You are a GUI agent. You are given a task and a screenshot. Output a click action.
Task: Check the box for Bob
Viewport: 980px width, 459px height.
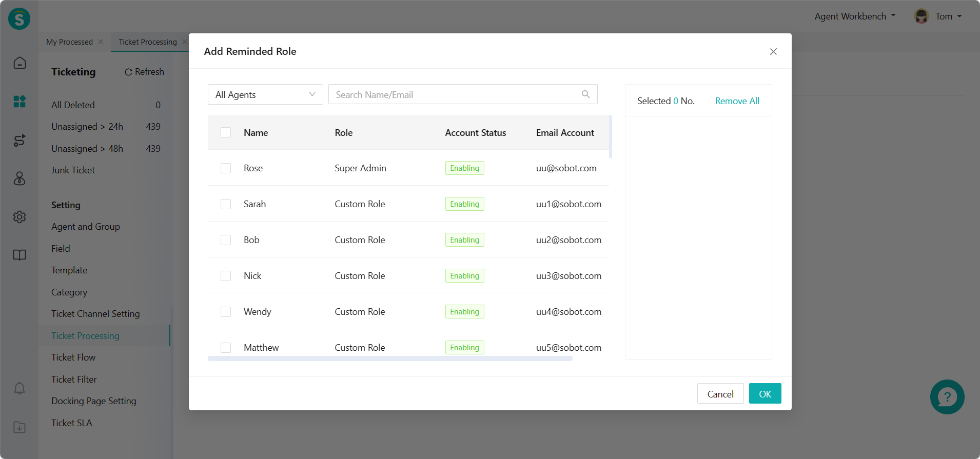tap(226, 240)
